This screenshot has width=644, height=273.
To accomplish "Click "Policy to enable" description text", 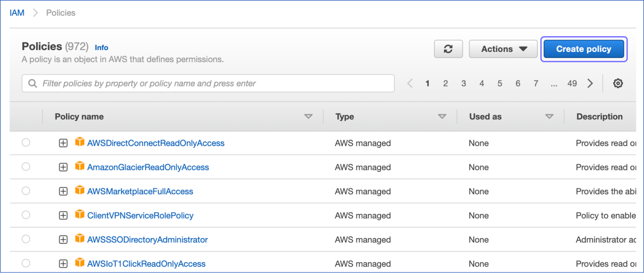I will tap(606, 216).
